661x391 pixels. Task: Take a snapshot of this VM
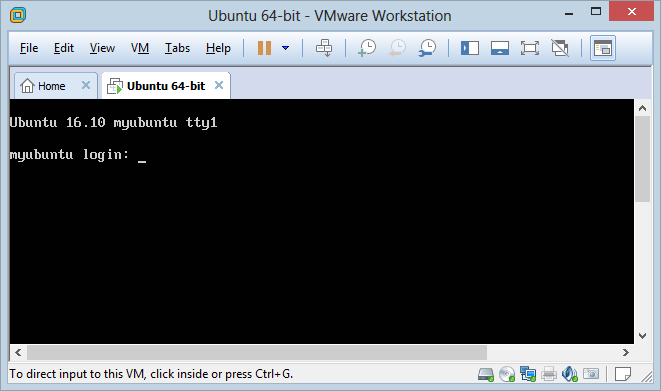[x=367, y=48]
